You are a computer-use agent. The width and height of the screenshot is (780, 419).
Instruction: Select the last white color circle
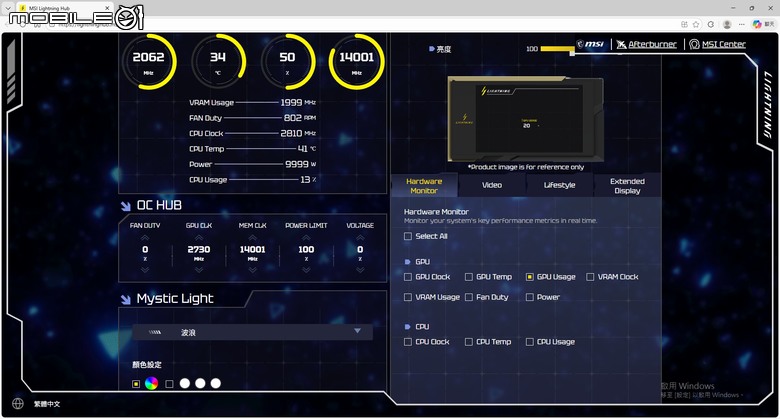coord(215,383)
